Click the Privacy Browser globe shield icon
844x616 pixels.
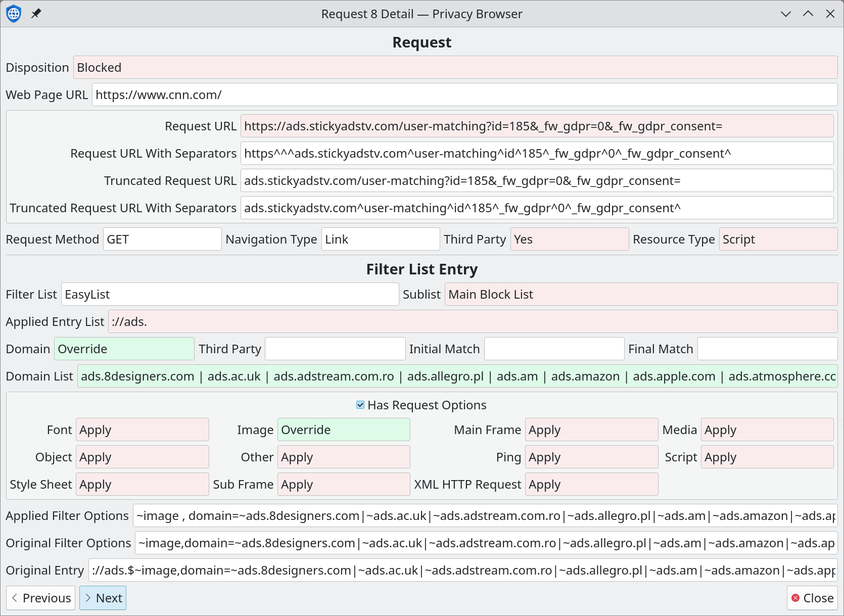[14, 14]
